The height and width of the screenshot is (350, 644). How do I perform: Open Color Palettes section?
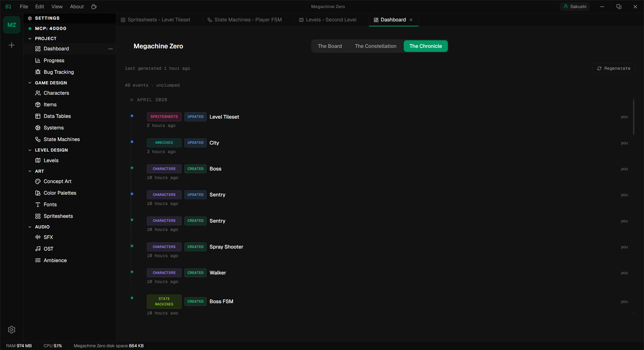69,193
